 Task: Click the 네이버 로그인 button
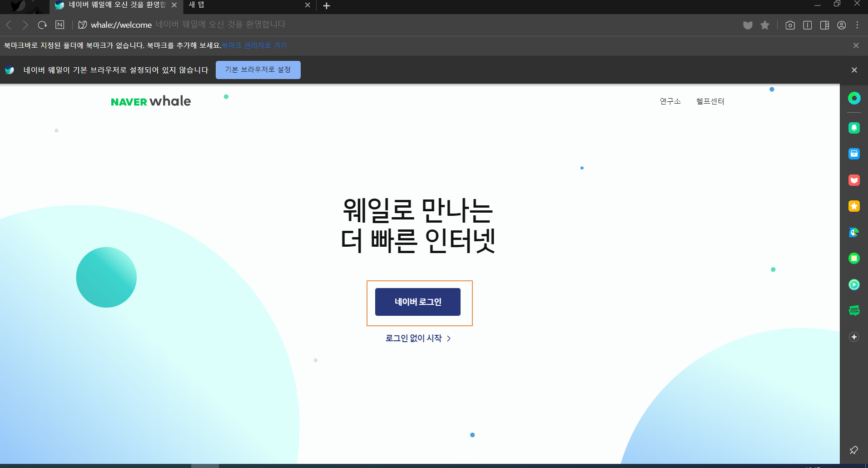tap(418, 302)
